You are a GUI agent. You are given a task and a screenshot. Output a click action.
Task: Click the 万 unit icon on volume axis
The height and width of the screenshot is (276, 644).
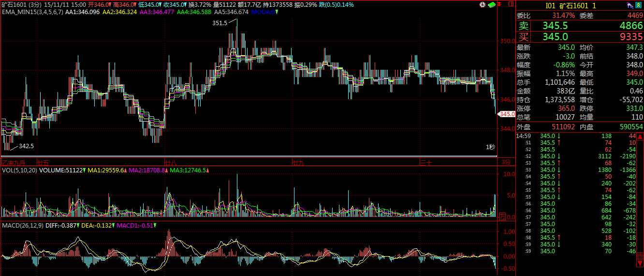click(x=502, y=215)
